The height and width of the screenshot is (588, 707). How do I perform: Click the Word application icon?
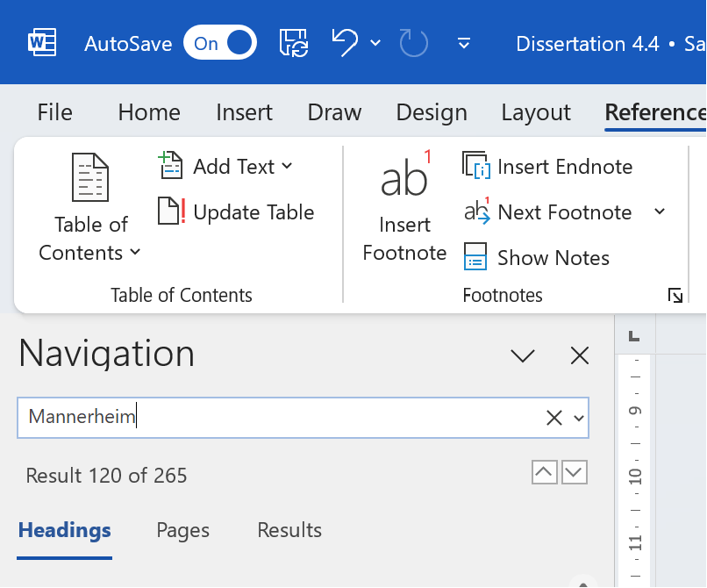point(42,43)
